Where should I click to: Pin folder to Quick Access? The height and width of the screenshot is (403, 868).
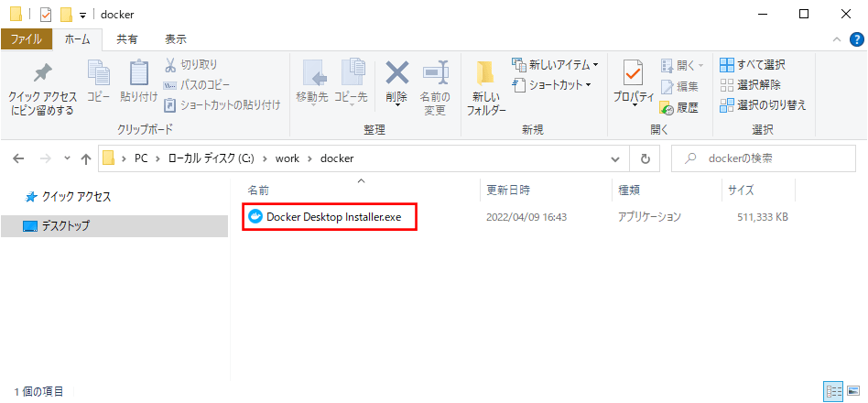43,89
